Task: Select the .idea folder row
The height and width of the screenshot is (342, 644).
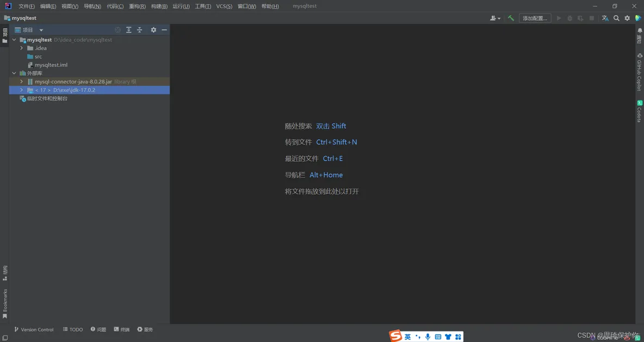Action: [89, 48]
